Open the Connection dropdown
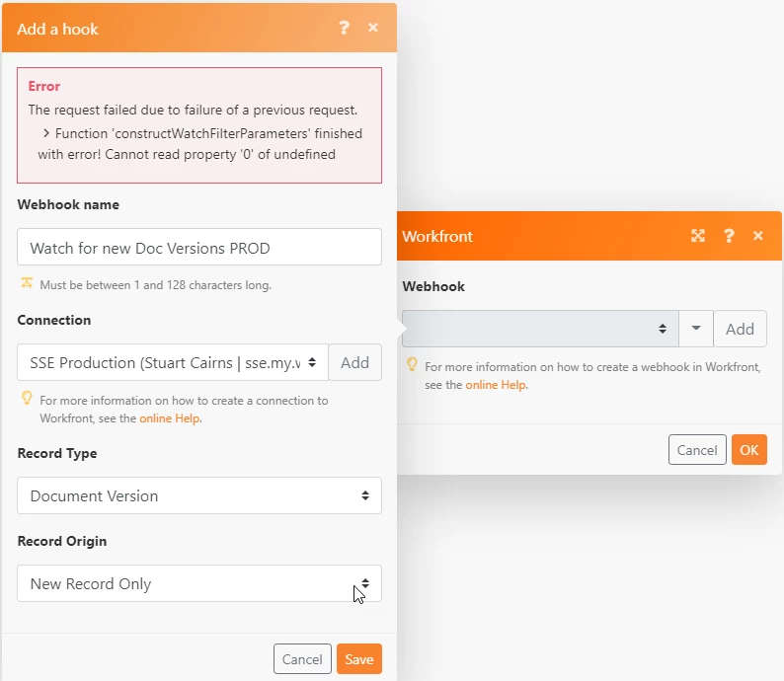784x681 pixels. coord(173,362)
